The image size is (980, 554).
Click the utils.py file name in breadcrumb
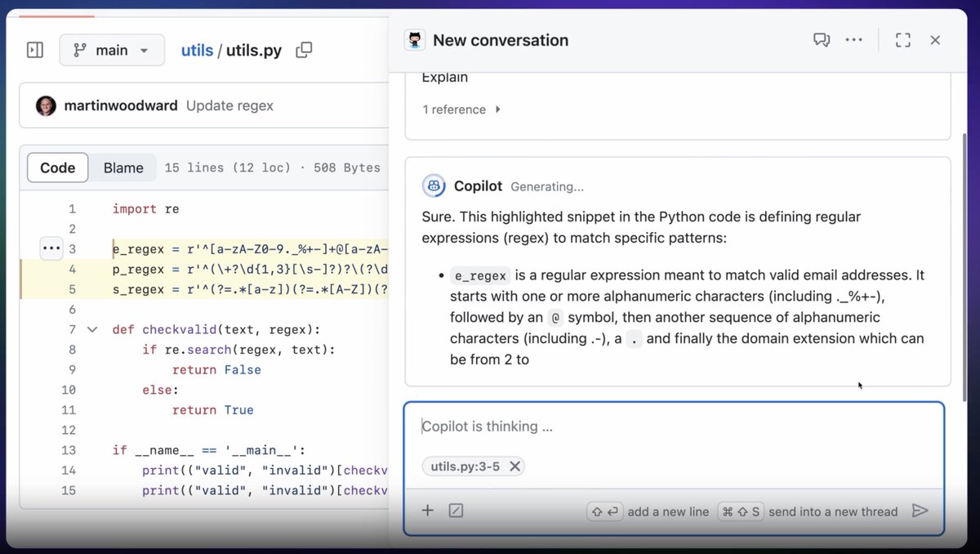[254, 51]
